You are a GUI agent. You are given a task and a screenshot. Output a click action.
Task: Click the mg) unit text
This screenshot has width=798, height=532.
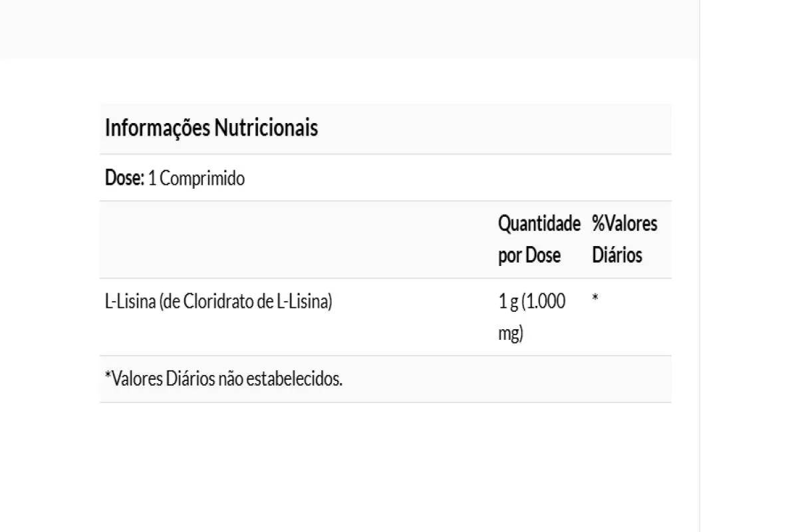click(511, 333)
